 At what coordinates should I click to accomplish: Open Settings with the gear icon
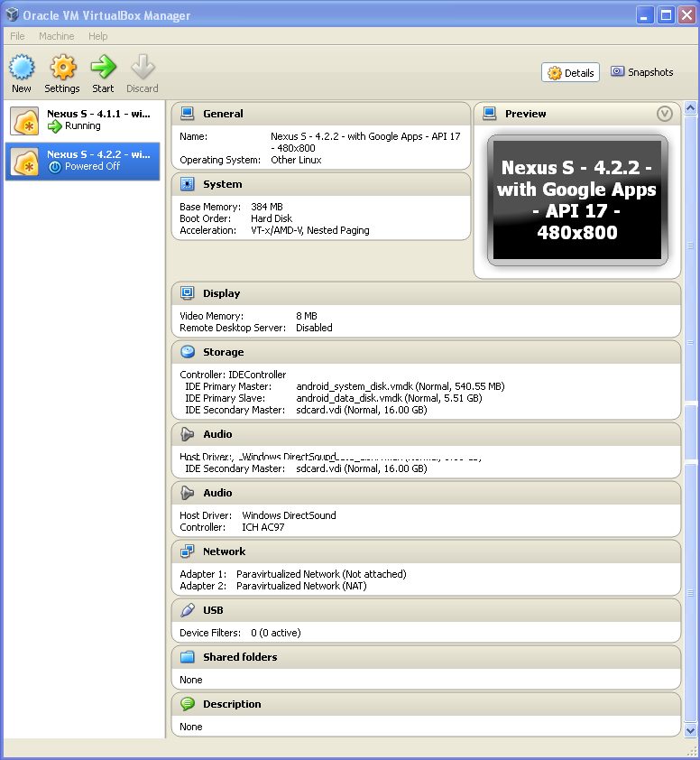(63, 67)
